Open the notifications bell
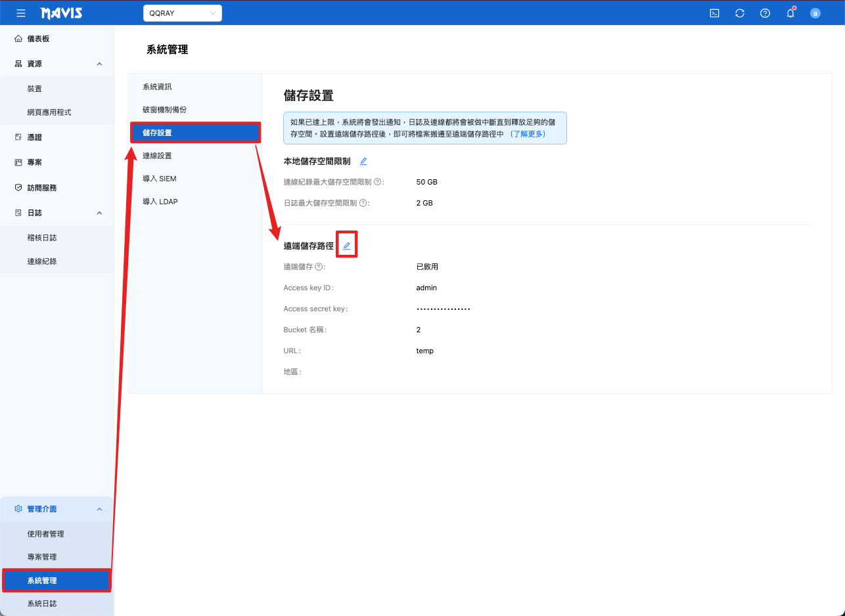845x616 pixels. click(x=790, y=13)
